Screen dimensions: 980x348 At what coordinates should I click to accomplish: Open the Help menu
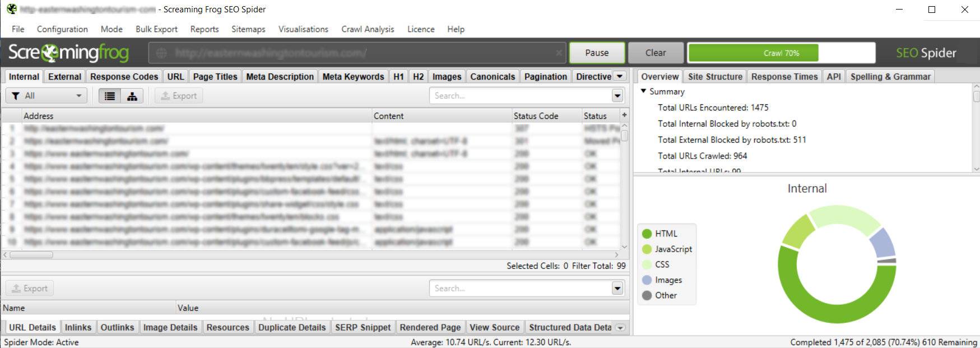coord(456,29)
